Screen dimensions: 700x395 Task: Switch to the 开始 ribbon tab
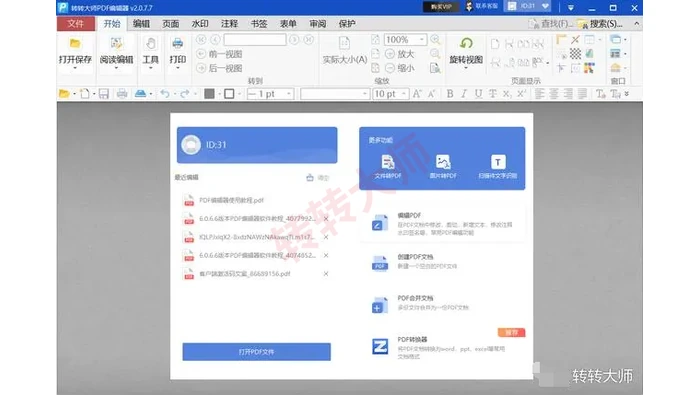[112, 24]
